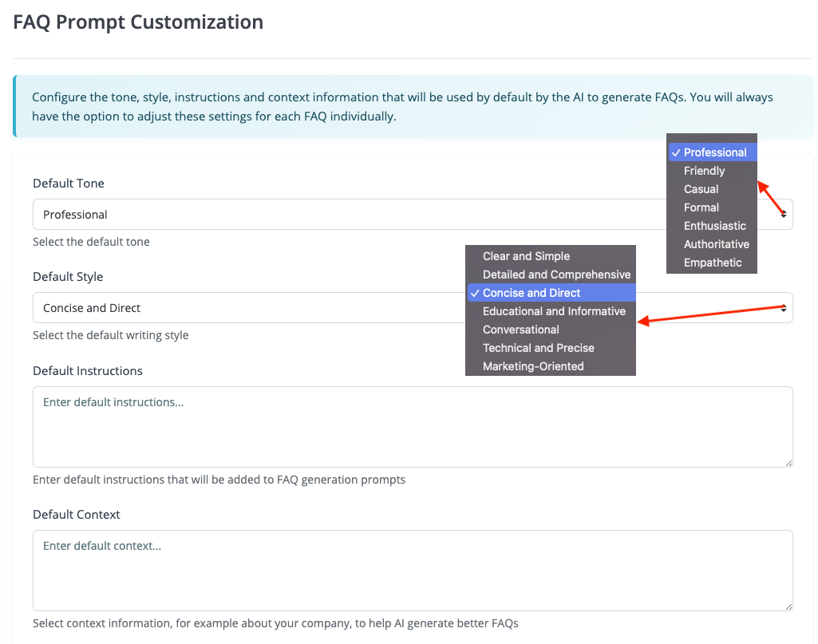Choose Empathetic tone option

point(712,263)
